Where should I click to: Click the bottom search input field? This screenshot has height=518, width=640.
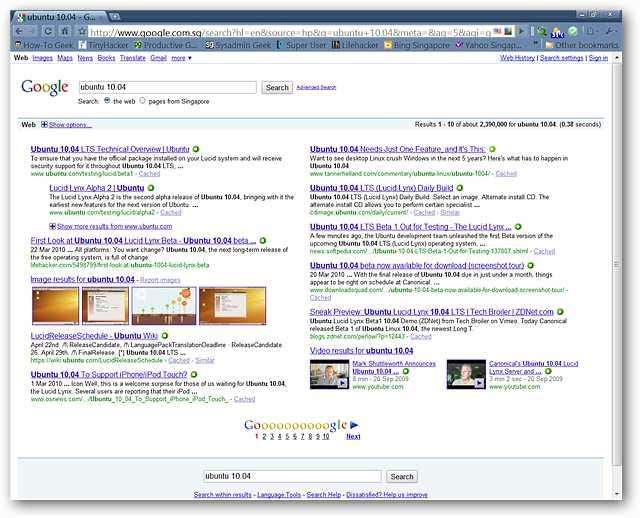pos(292,476)
